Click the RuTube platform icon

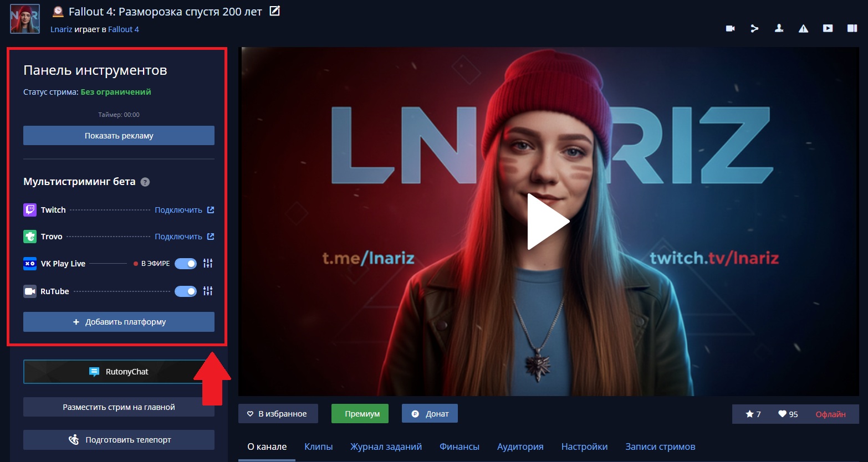(30, 291)
